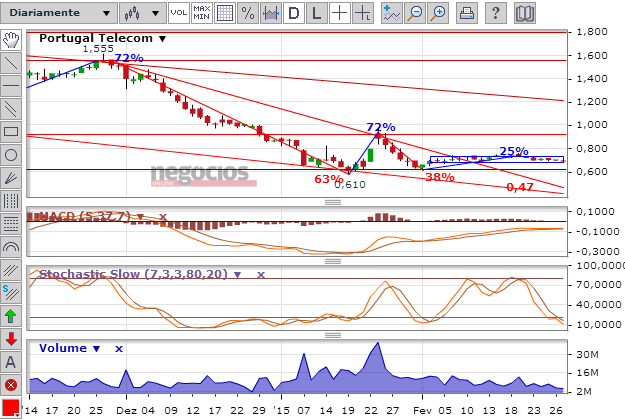Select the D scale button
The image size is (625, 420).
(x=294, y=13)
